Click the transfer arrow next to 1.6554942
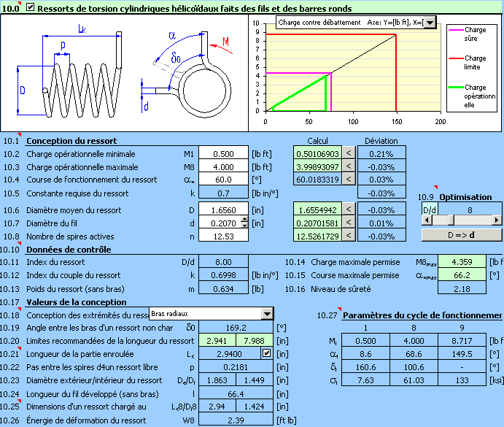 [x=349, y=209]
